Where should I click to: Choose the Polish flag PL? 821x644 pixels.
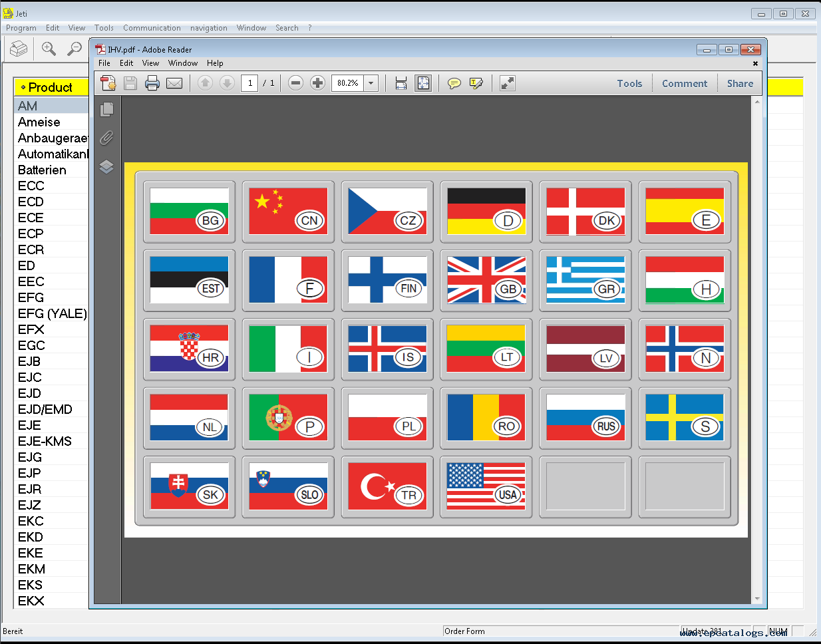click(387, 418)
